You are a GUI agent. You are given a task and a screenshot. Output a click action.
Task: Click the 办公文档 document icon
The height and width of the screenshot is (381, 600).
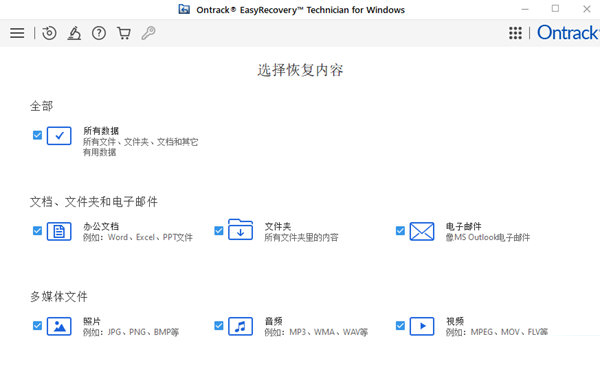[59, 231]
